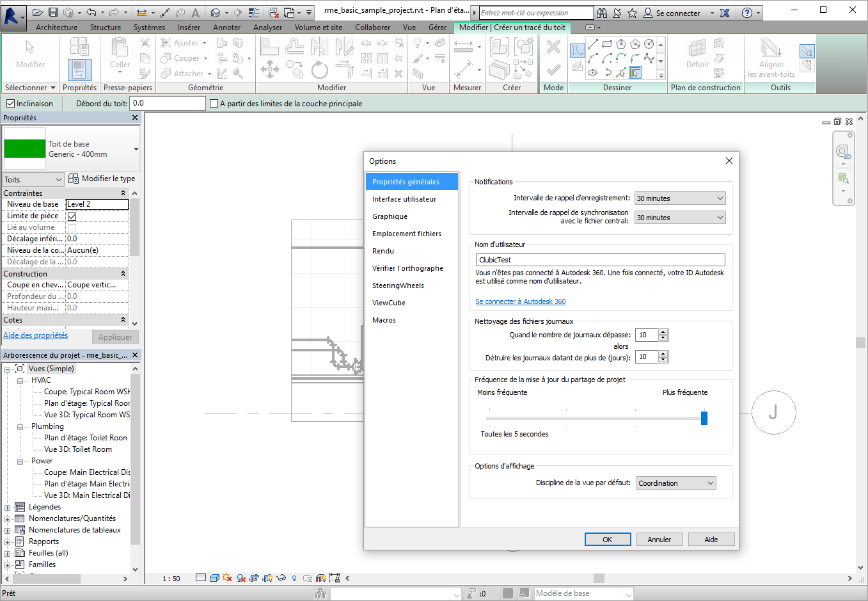Select the Rectangle draw tool

607,44
